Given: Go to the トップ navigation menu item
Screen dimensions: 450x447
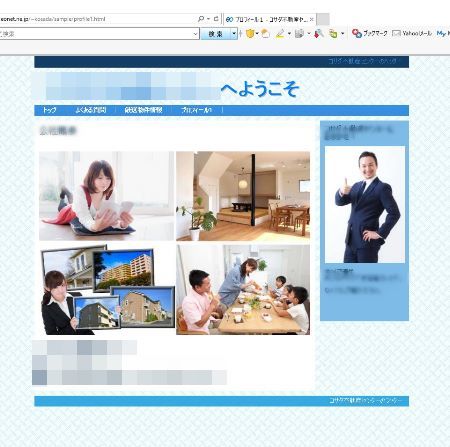Looking at the screenshot, I should pos(49,110).
